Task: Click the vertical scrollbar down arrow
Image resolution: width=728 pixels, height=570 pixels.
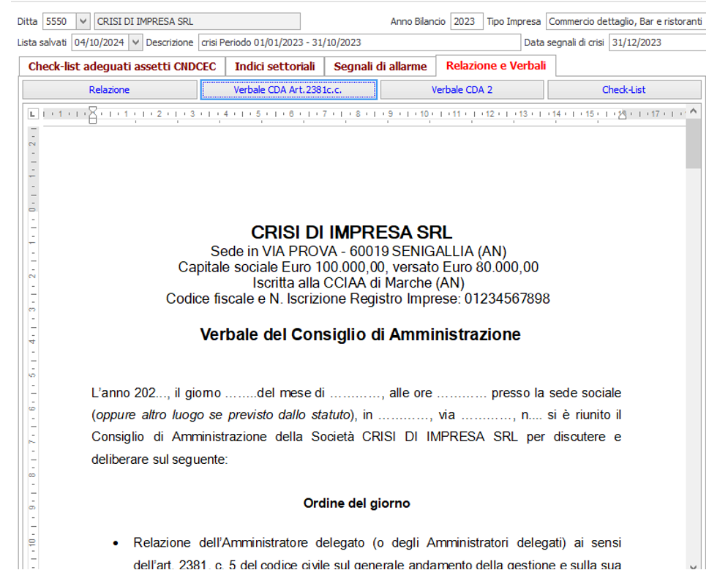Action: pos(693,566)
